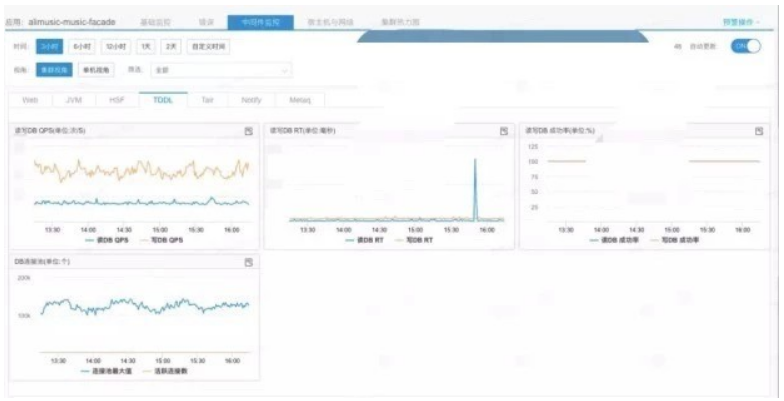Screen dimensions: 784x401
Task: Select the 2天 time range button
Action: 171,46
